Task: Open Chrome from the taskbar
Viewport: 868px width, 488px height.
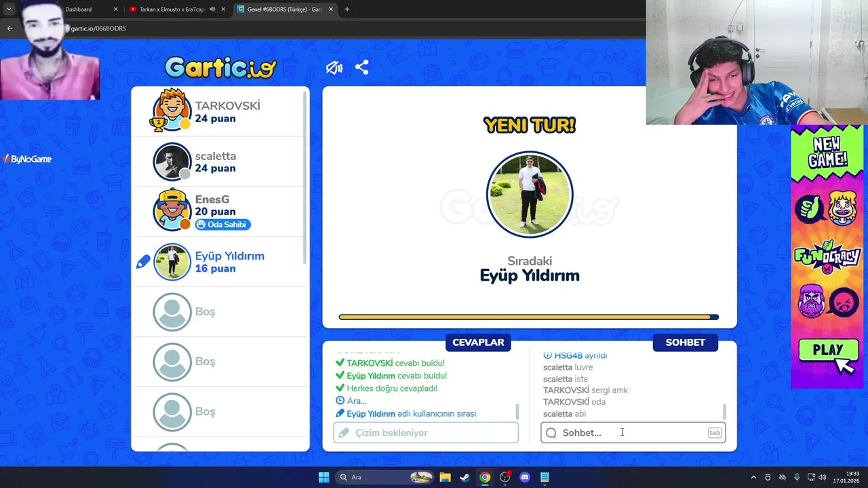Action: click(485, 477)
